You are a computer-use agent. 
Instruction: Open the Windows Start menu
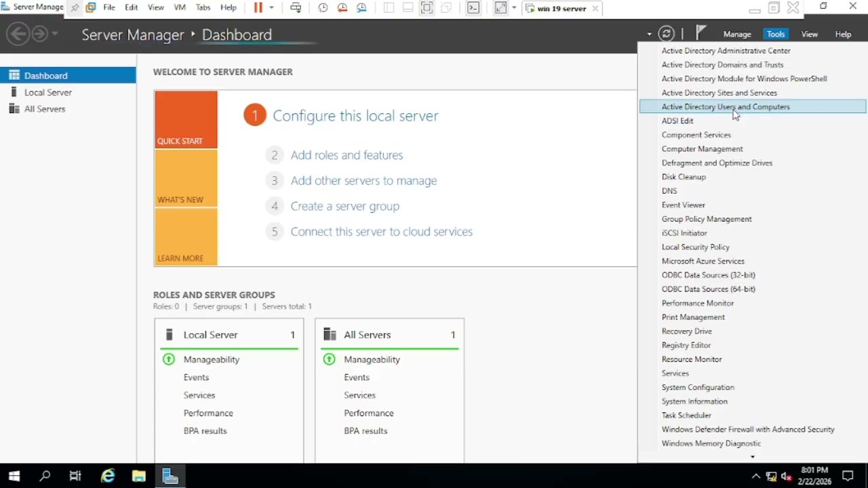(x=14, y=476)
